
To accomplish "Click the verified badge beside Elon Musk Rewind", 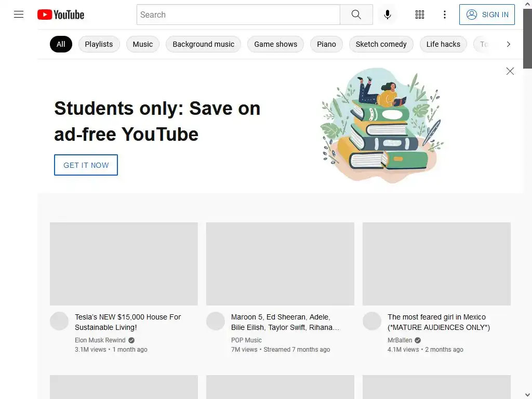I will 131,340.
